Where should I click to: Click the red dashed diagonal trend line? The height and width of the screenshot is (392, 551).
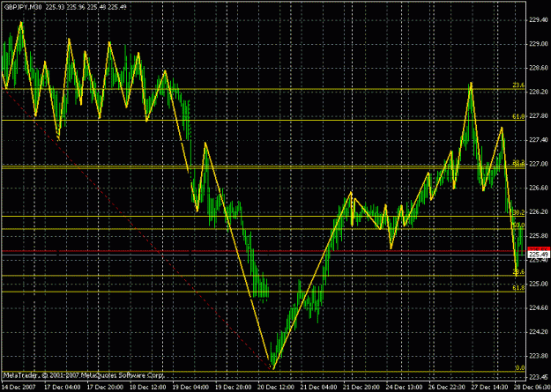tap(137, 226)
